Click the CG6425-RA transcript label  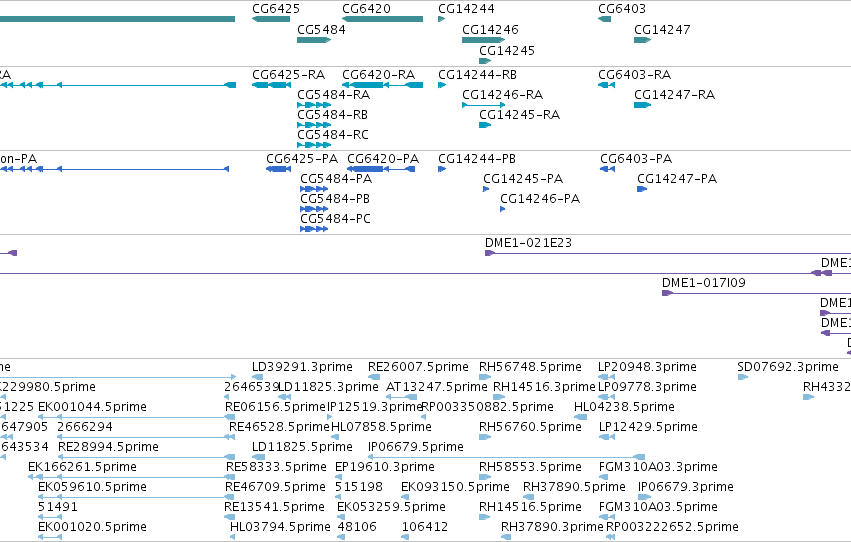[x=289, y=75]
